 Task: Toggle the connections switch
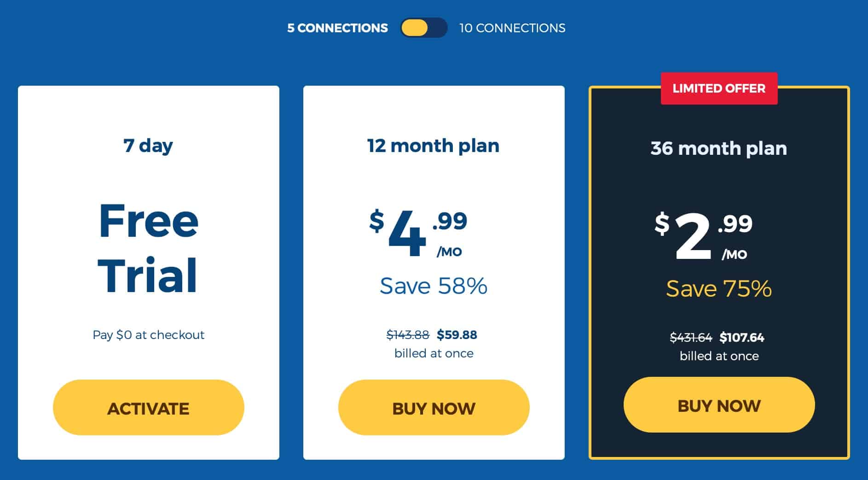[x=424, y=28]
